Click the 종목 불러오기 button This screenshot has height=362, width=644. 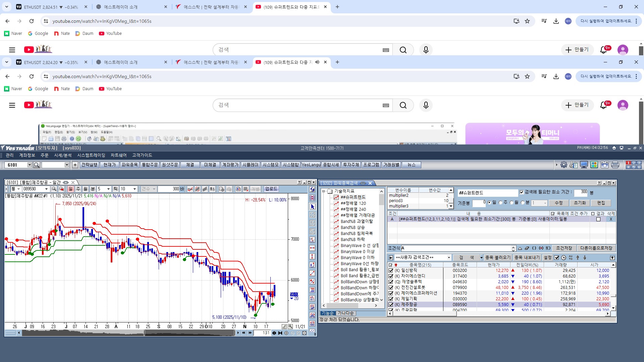click(x=498, y=258)
